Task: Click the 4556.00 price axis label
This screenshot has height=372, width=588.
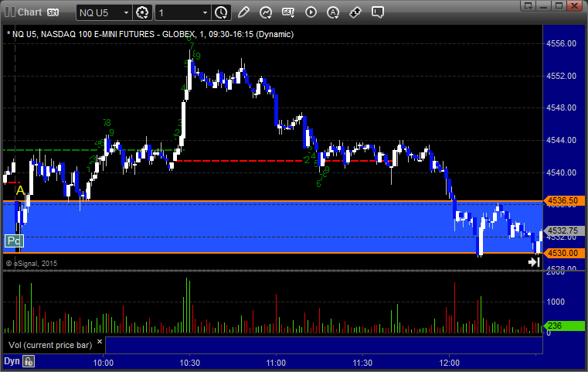Action: 561,43
